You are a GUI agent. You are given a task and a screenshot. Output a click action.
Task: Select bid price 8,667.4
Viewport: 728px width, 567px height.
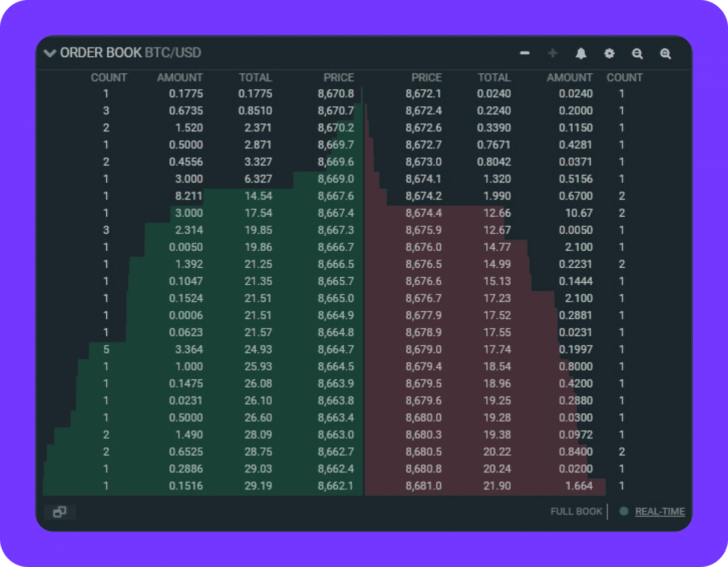click(x=336, y=213)
